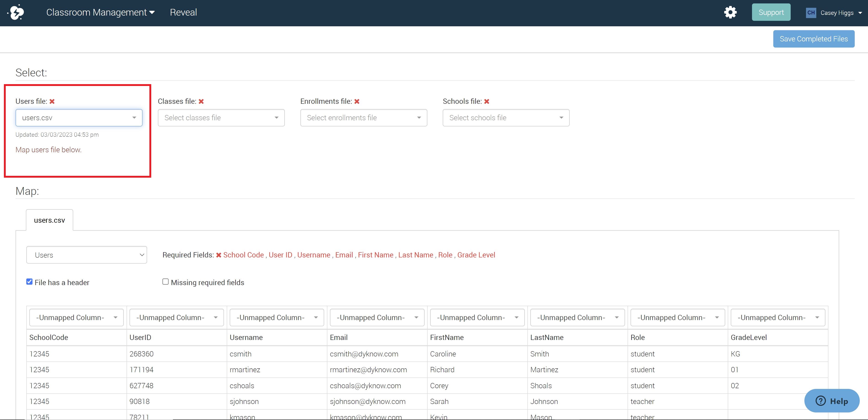
Task: Click the UserID header cell
Action: click(x=177, y=337)
